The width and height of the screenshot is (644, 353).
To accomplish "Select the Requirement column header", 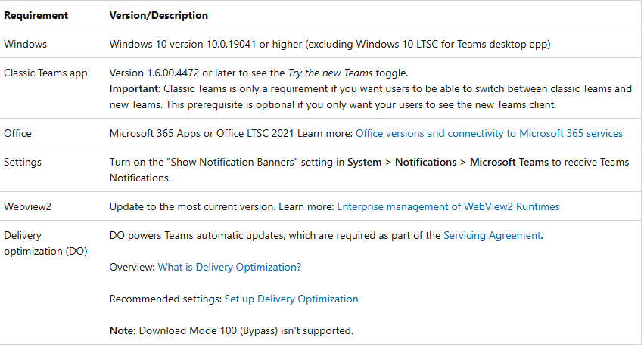I will (x=36, y=16).
